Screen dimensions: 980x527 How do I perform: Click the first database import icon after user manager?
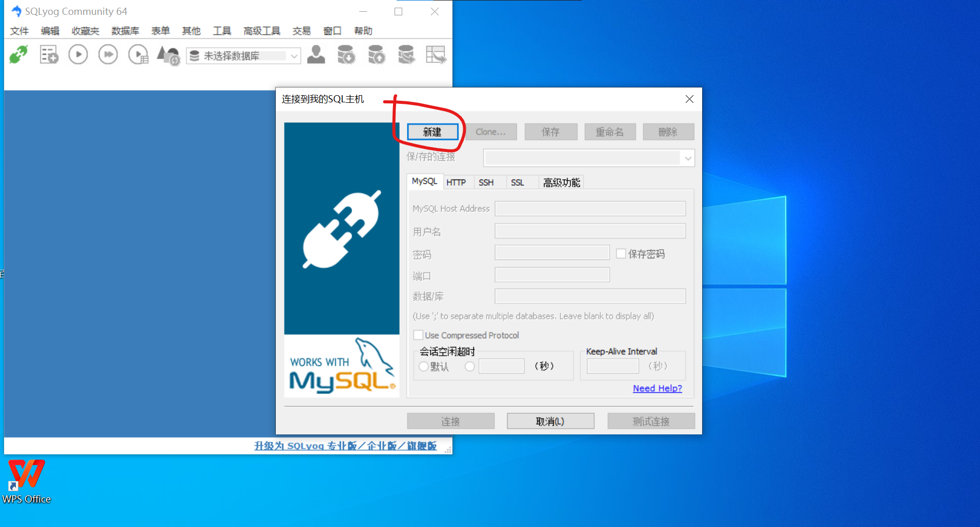(x=346, y=55)
